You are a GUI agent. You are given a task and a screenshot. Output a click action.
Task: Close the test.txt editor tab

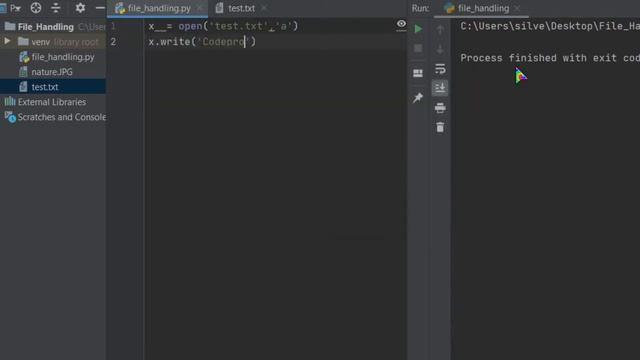[x=264, y=8]
